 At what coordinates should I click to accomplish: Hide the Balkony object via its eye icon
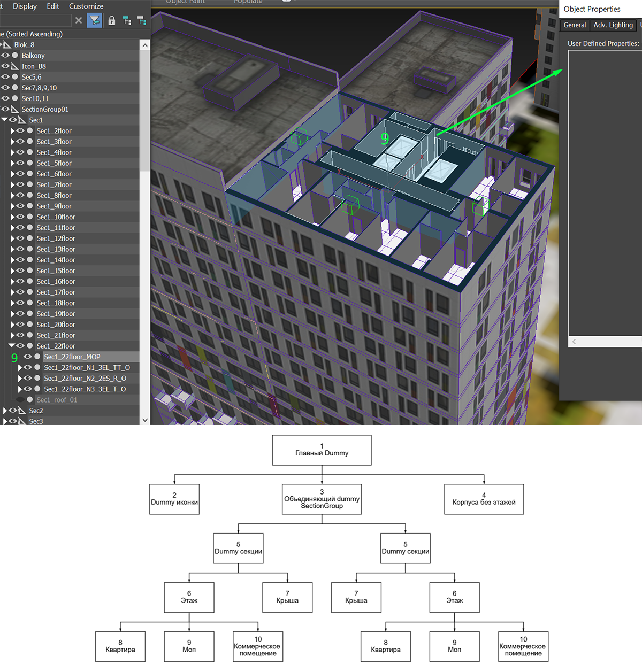click(5, 56)
